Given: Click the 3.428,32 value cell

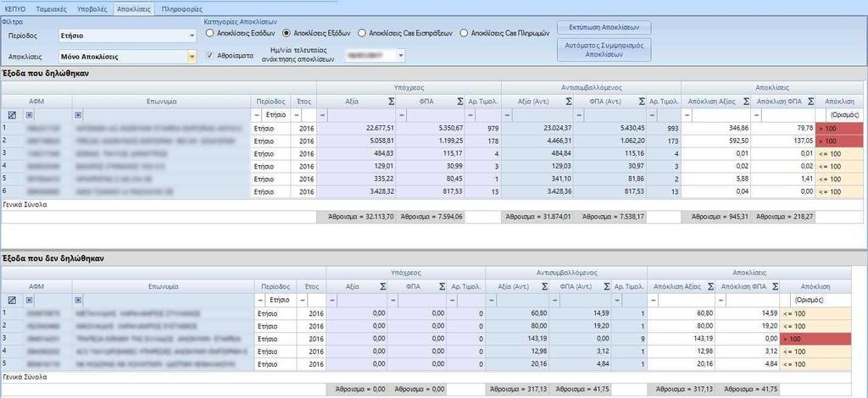Looking at the screenshot, I should tap(356, 192).
